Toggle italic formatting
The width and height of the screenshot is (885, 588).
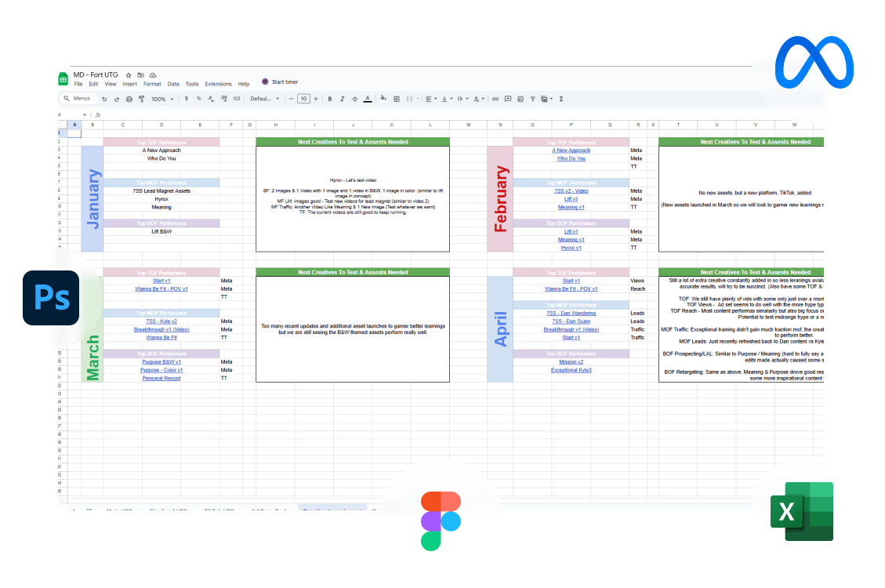click(343, 99)
